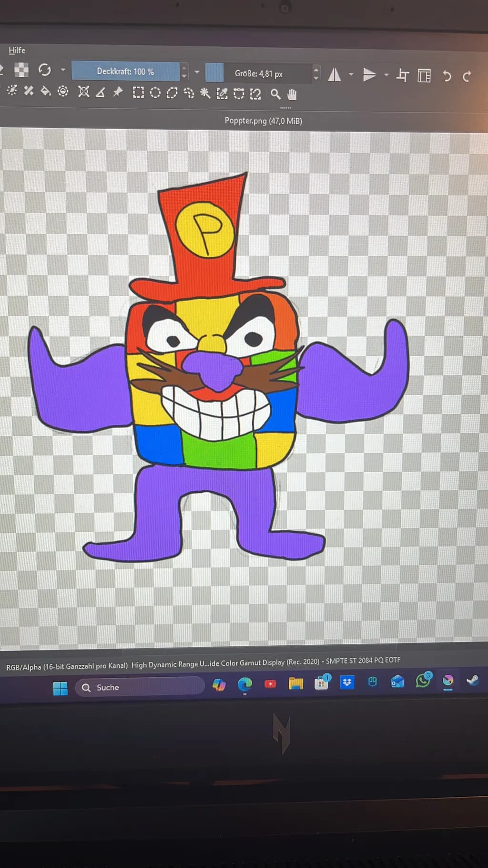Viewport: 488px width, 868px height.
Task: Open Microsoft Store from the taskbar
Action: tap(322, 683)
